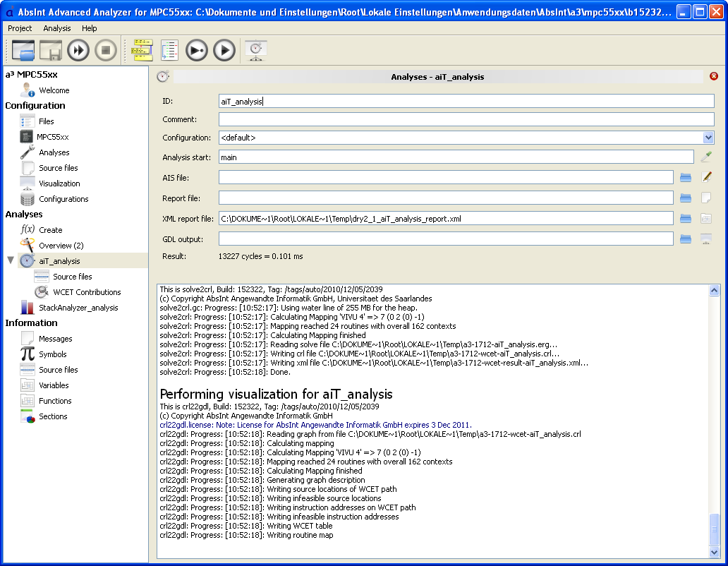Open Configurations sidebar item
The height and width of the screenshot is (566, 728).
point(63,199)
